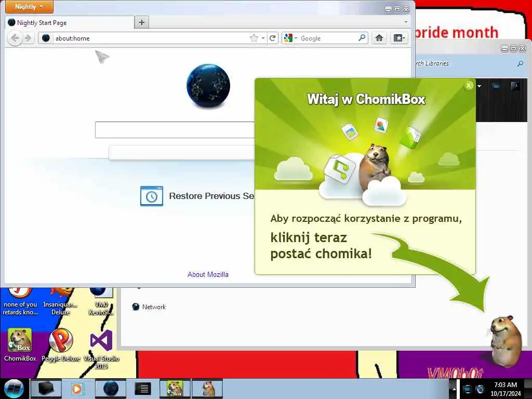Screen dimensions: 532x399
Task: Open ChomikBox desktop shortcut
Action: pyautogui.click(x=20, y=345)
